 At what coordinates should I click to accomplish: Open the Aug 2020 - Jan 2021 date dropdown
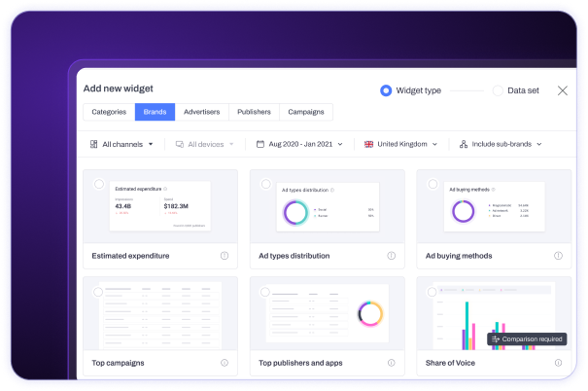coord(299,144)
